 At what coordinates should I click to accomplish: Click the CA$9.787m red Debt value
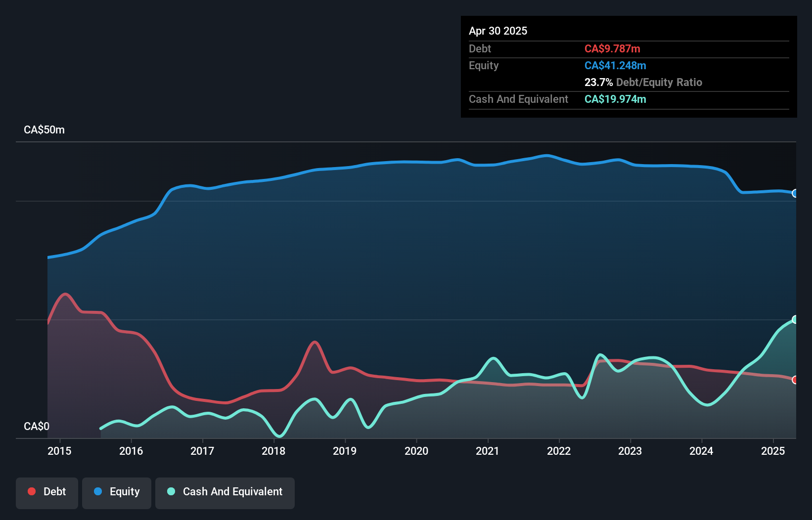[x=612, y=48]
